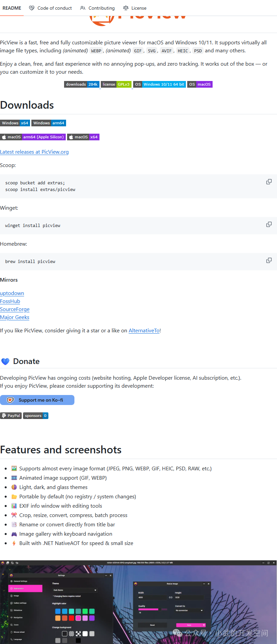Click 'Rename or convert directly from title bar'
Viewport: 277px width, 644px height.
pos(67,524)
